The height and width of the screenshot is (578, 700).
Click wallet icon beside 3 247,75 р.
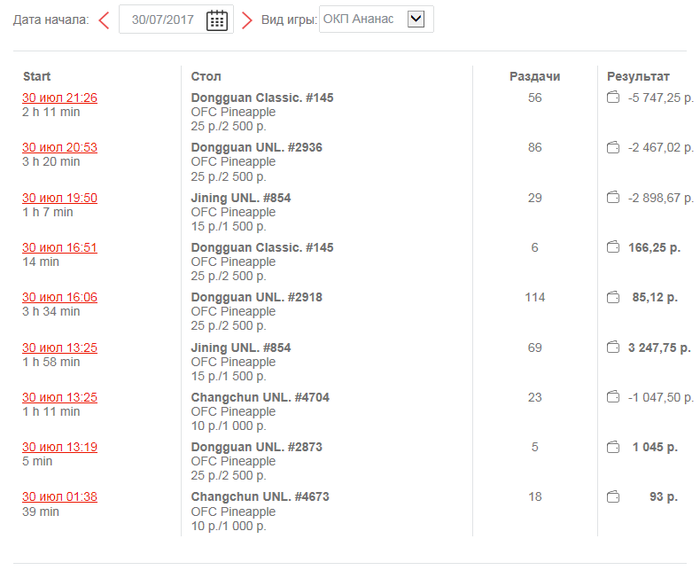coord(613,347)
